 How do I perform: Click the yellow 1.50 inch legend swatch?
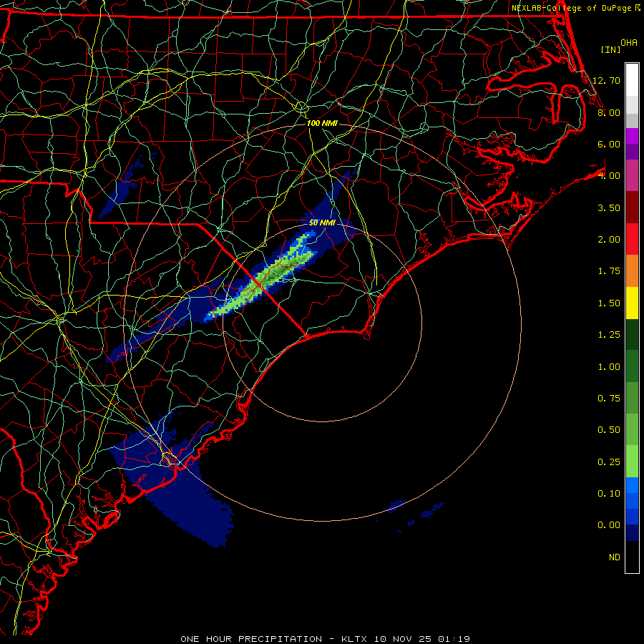(x=632, y=303)
